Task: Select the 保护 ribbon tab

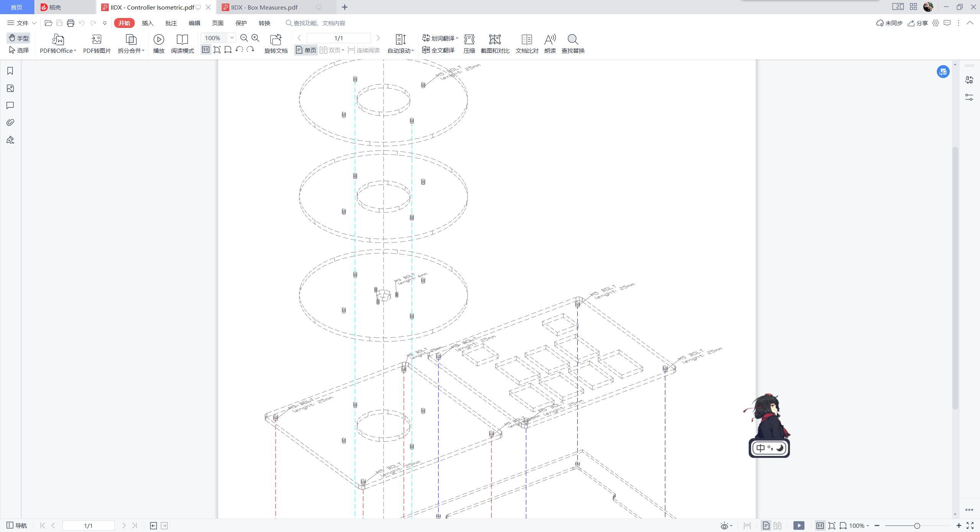Action: (x=241, y=23)
